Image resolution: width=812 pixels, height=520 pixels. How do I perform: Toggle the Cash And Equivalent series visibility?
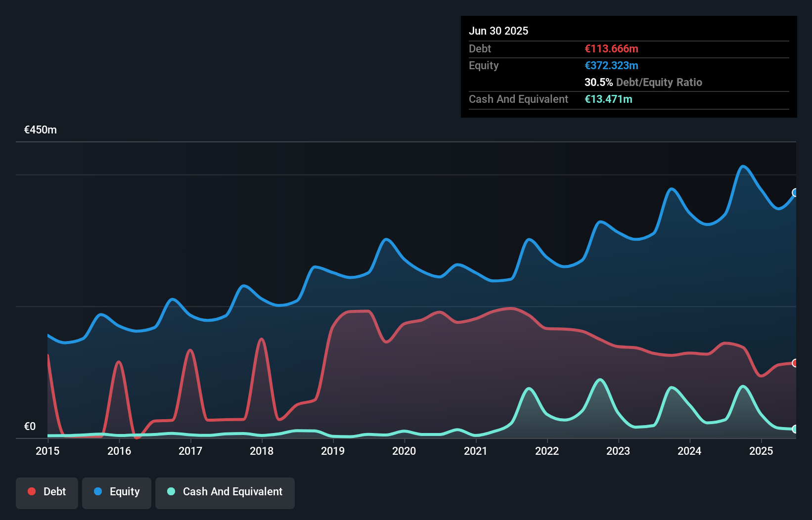pos(225,491)
